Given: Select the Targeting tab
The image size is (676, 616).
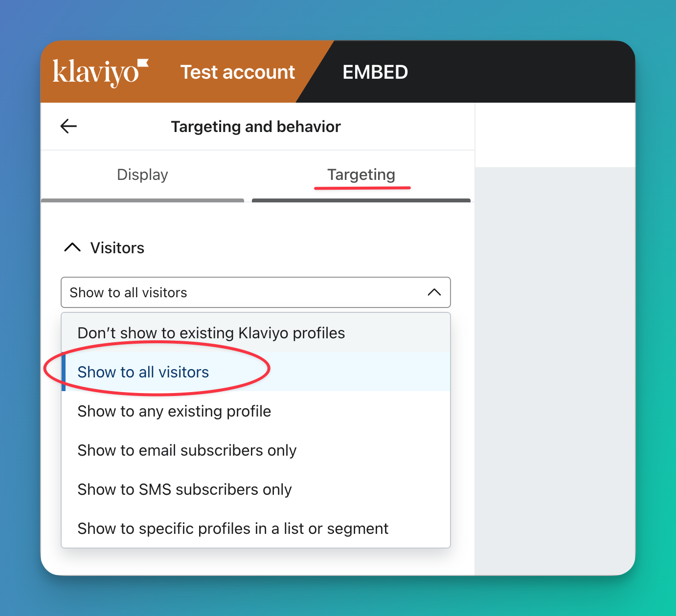Looking at the screenshot, I should click(361, 175).
